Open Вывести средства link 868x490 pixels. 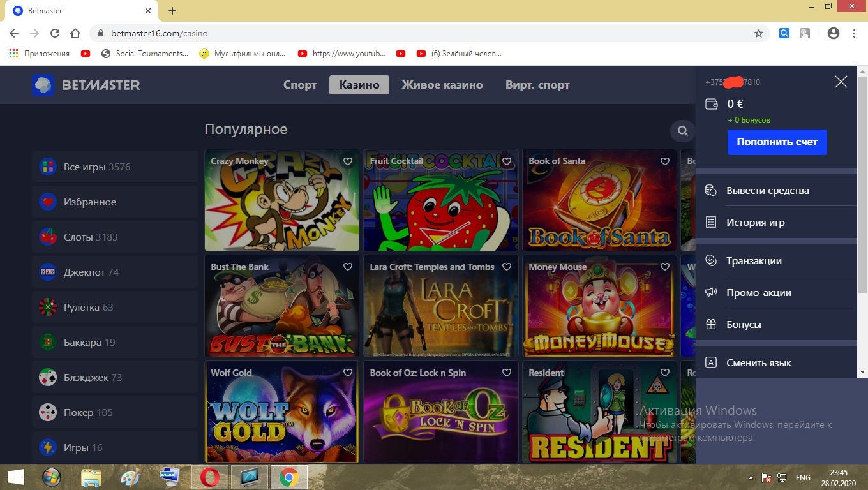pyautogui.click(x=768, y=190)
